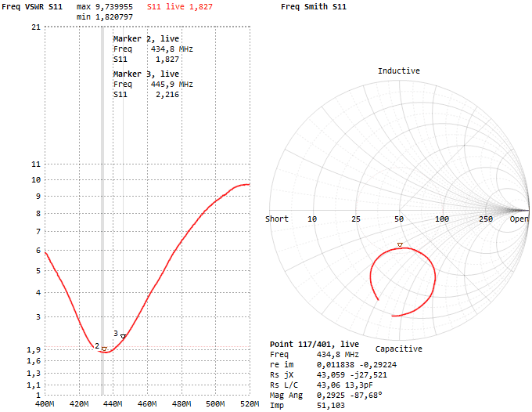Click marker 2 triangle on VSWR curve
This screenshot has width=532, height=412.
coord(104,349)
